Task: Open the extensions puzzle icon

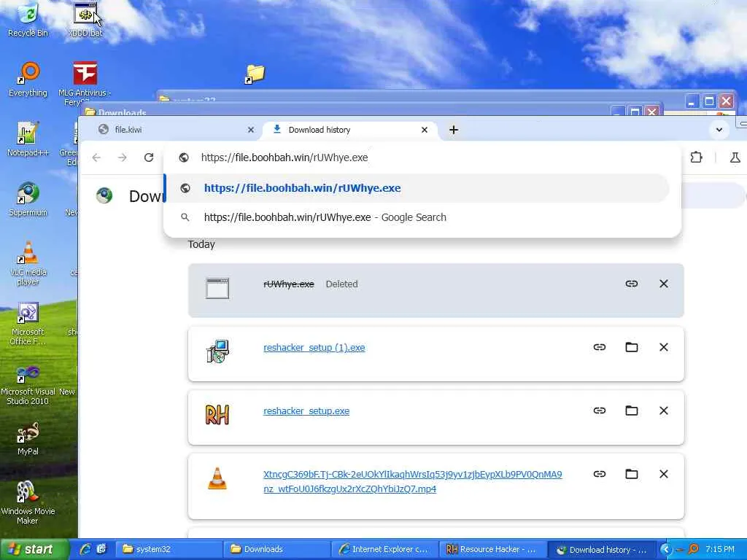Action: (696, 157)
